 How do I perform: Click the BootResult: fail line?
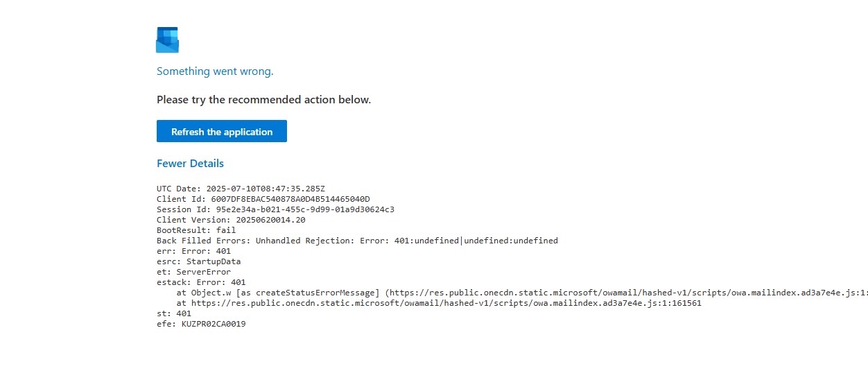[x=196, y=230]
